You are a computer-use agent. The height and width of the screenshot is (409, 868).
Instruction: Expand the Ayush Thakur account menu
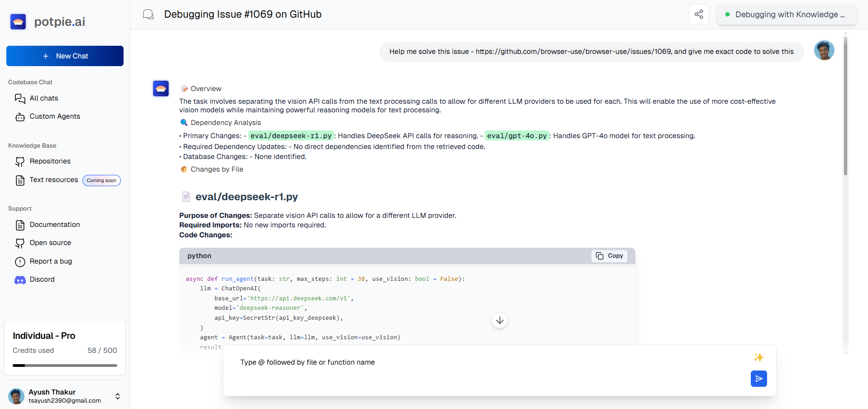tap(118, 396)
